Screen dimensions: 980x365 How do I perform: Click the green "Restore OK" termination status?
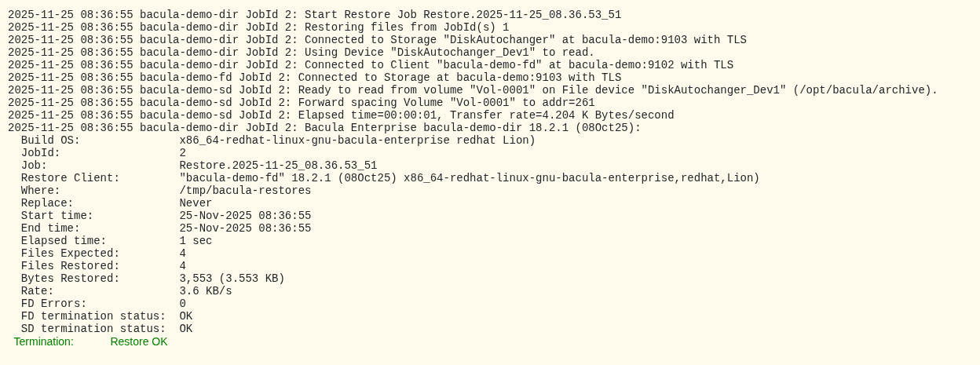point(139,342)
